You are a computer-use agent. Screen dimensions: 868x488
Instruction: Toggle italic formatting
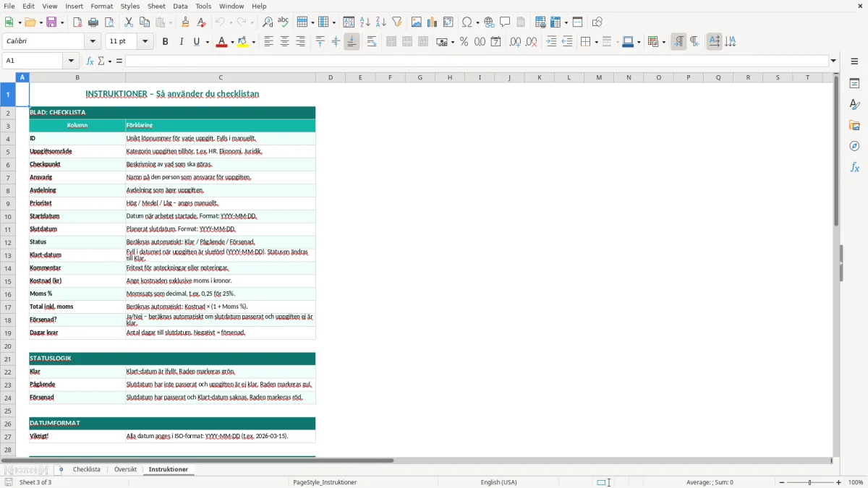(181, 42)
